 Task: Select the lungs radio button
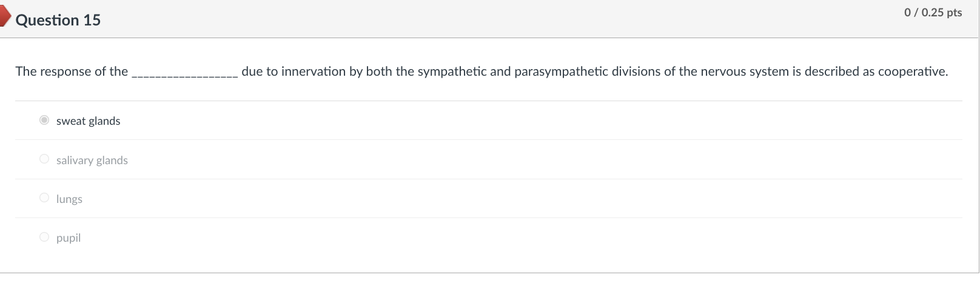coord(44,197)
